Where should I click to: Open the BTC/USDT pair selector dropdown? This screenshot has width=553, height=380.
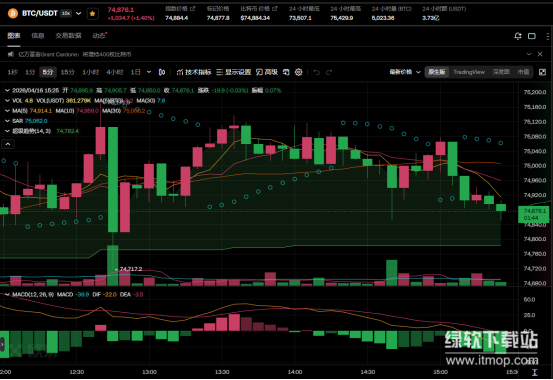(x=79, y=13)
